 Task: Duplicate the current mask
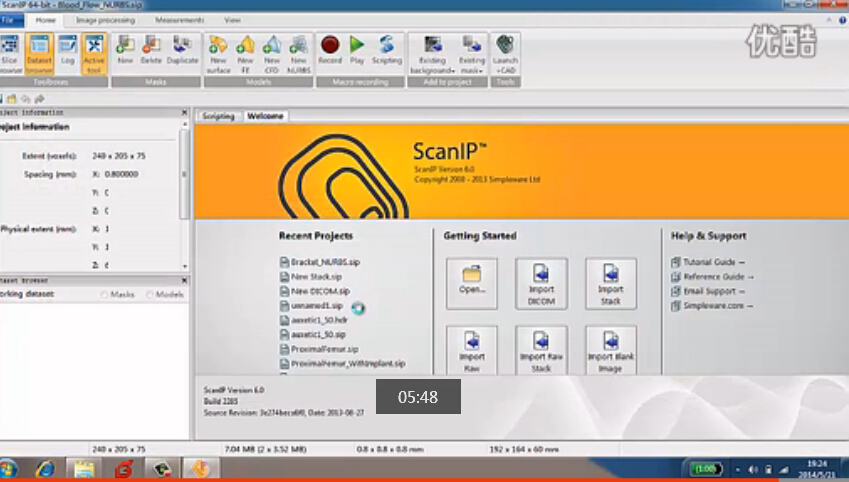pyautogui.click(x=182, y=50)
